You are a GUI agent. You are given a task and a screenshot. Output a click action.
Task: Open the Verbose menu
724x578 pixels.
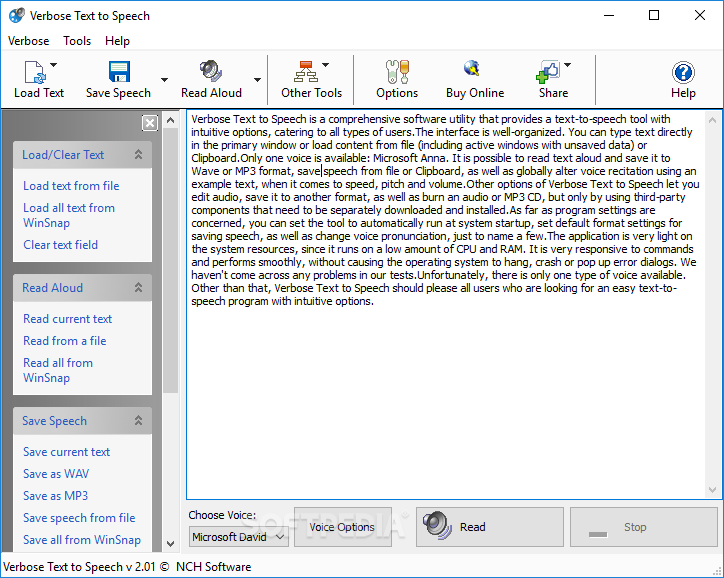[29, 41]
